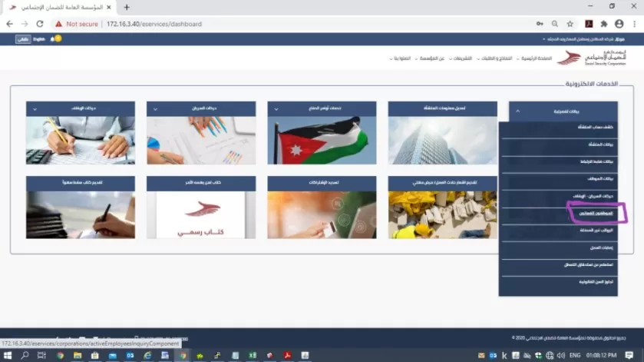Reload the dashboard page

(40, 24)
